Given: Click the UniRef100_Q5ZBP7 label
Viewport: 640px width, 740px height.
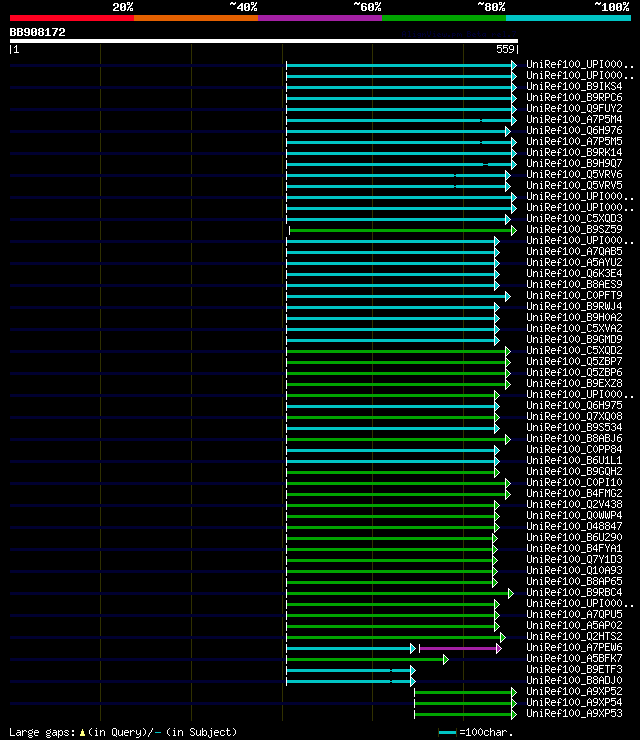Looking at the screenshot, I should coord(574,361).
